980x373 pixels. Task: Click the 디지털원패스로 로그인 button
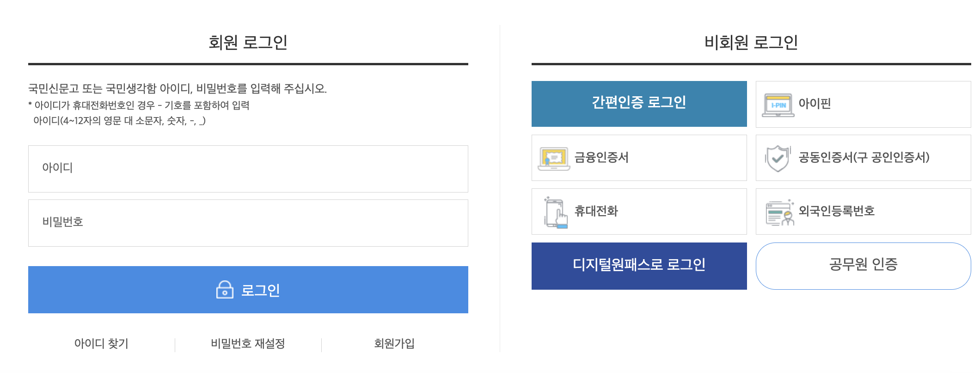[639, 266]
